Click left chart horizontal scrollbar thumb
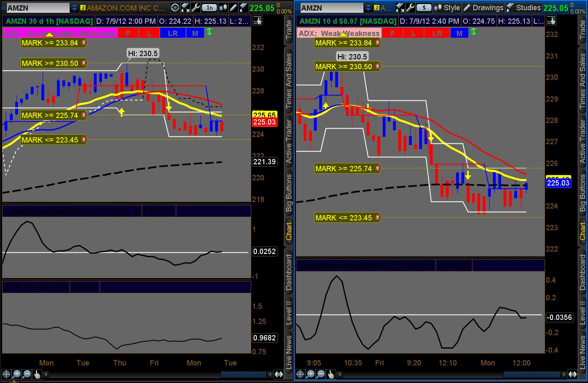The image size is (588, 383). (243, 374)
